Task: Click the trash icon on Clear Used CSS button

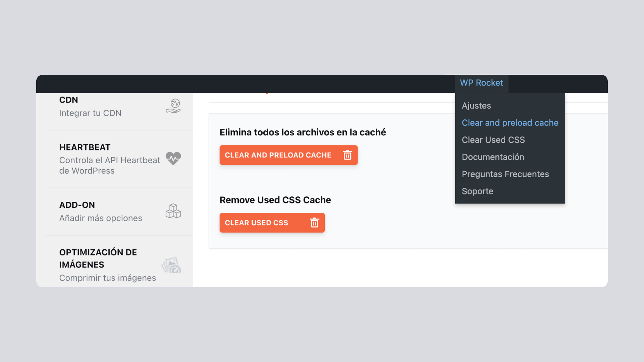Action: coord(314,223)
